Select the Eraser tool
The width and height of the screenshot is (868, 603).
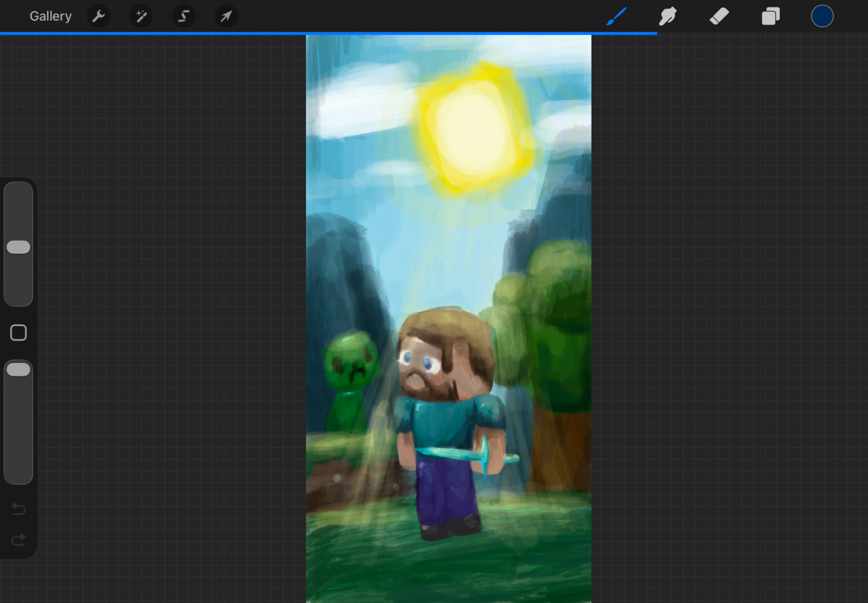point(719,16)
